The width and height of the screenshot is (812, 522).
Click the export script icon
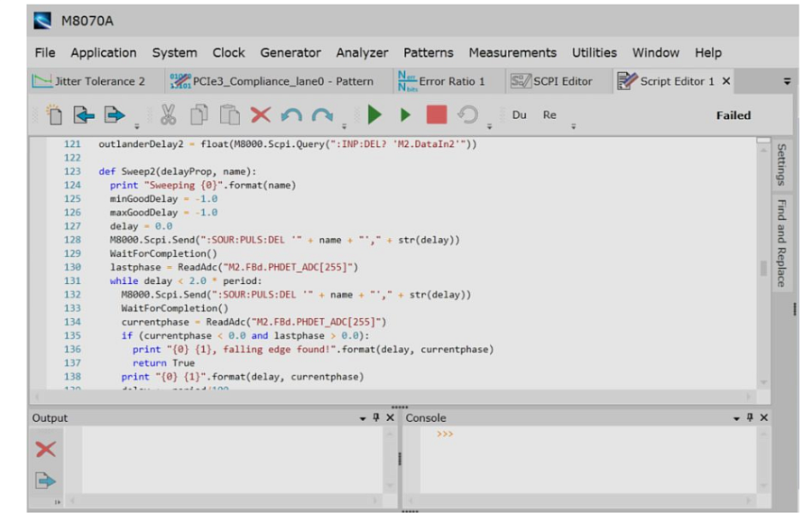click(x=115, y=114)
